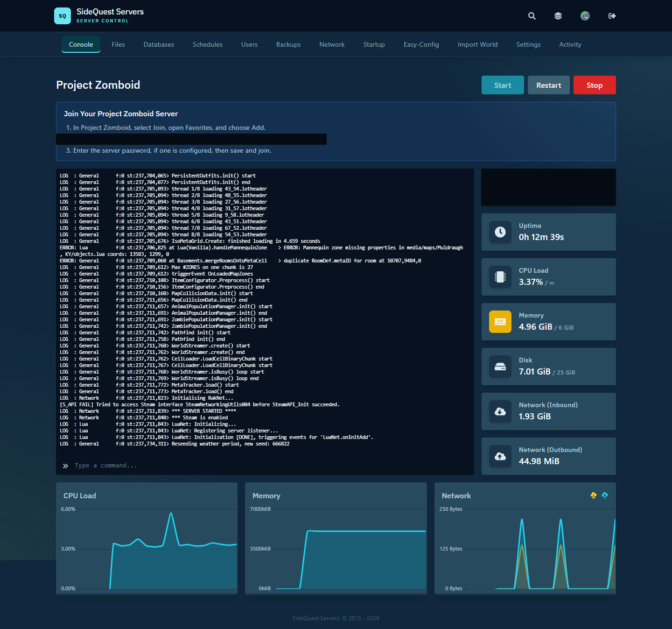
Task: Open the Users tab
Action: point(249,44)
